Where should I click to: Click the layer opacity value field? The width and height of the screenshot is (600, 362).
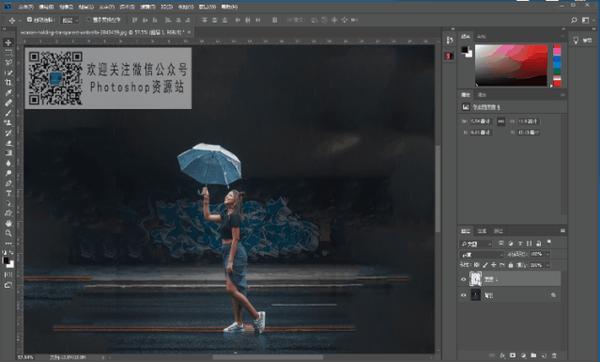point(536,254)
